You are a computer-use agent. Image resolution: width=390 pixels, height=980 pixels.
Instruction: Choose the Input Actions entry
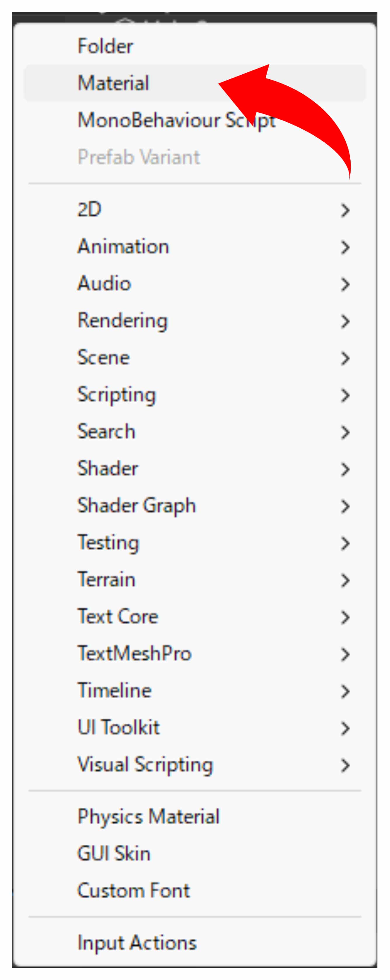tap(137, 943)
